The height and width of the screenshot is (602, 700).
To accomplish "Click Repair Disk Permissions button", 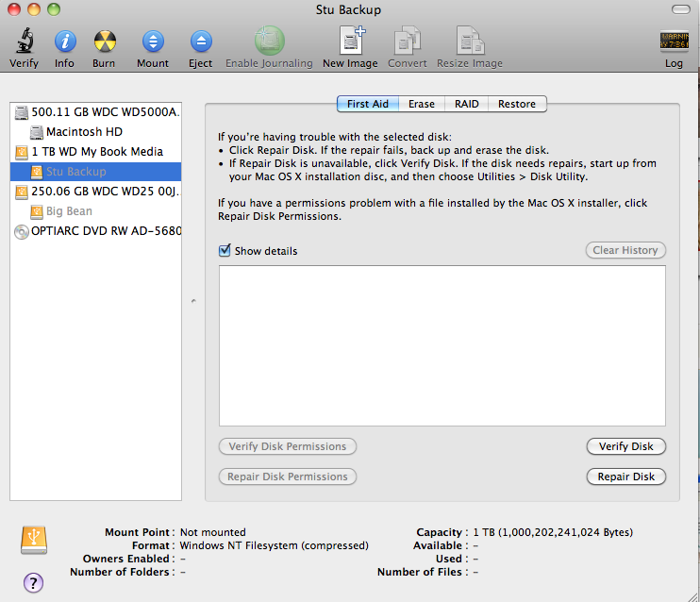I will click(x=288, y=477).
